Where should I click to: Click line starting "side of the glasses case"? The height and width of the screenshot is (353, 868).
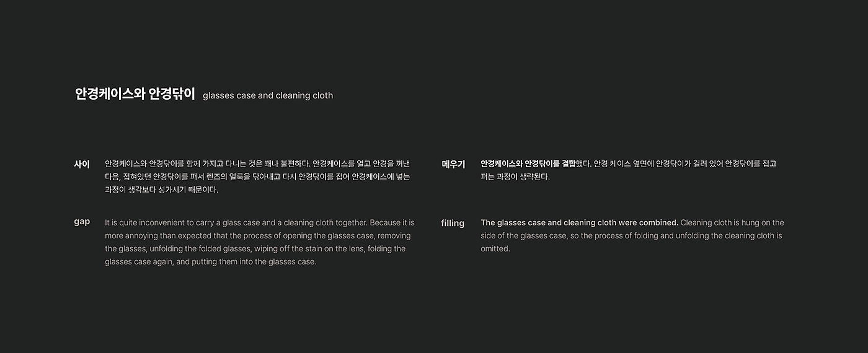(631, 236)
